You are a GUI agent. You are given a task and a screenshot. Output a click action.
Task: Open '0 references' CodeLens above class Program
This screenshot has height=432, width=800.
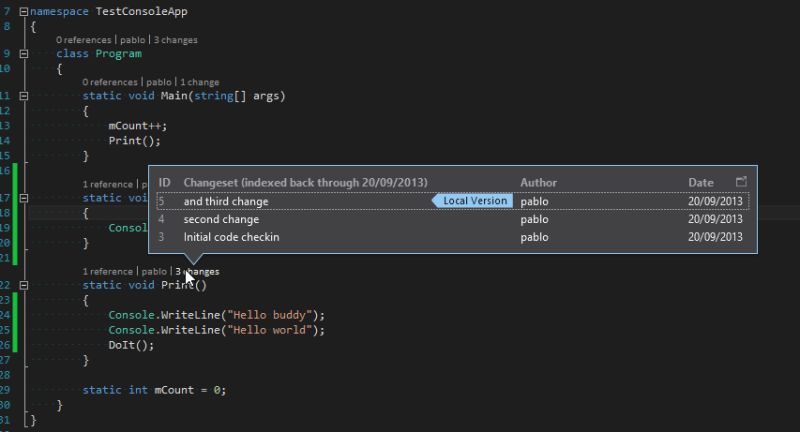(84, 40)
